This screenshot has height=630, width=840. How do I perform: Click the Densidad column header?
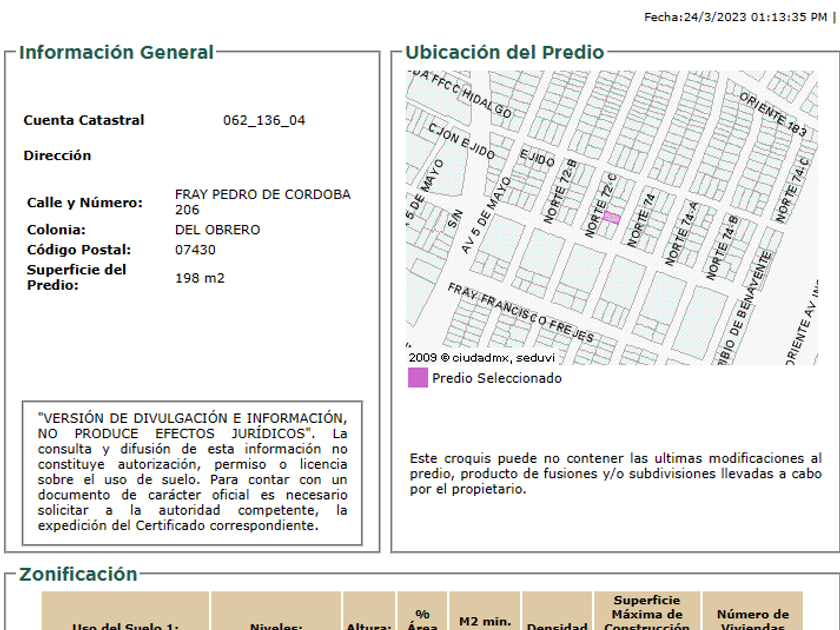(557, 626)
